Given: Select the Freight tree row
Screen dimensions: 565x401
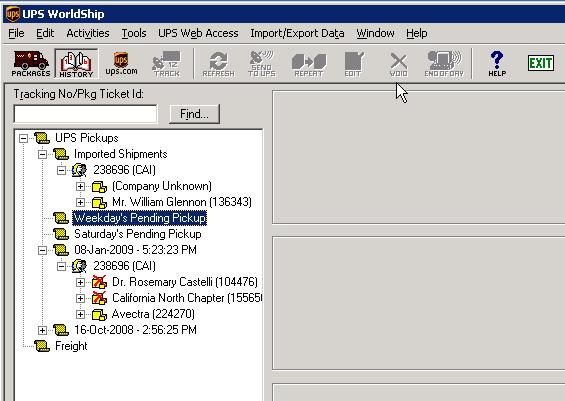Looking at the screenshot, I should click(71, 346).
